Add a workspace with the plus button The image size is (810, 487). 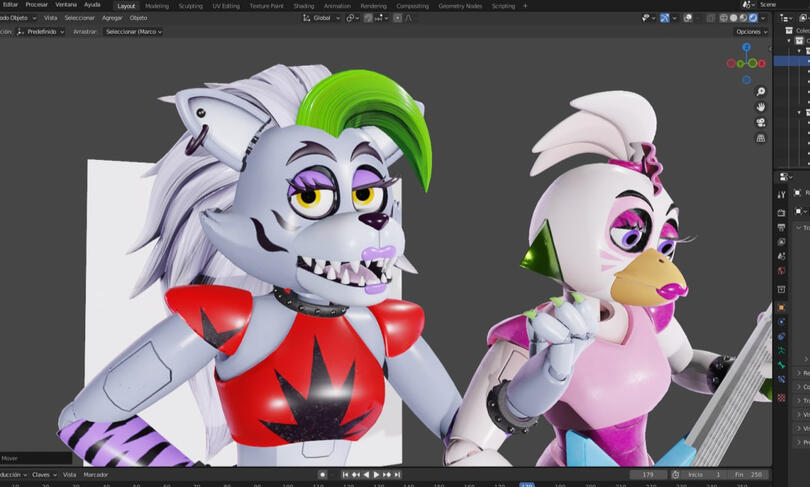(x=525, y=6)
